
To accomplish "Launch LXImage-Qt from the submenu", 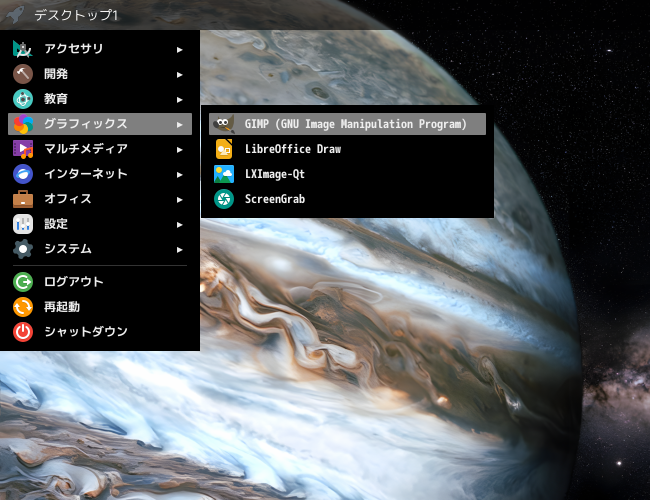I will click(347, 174).
